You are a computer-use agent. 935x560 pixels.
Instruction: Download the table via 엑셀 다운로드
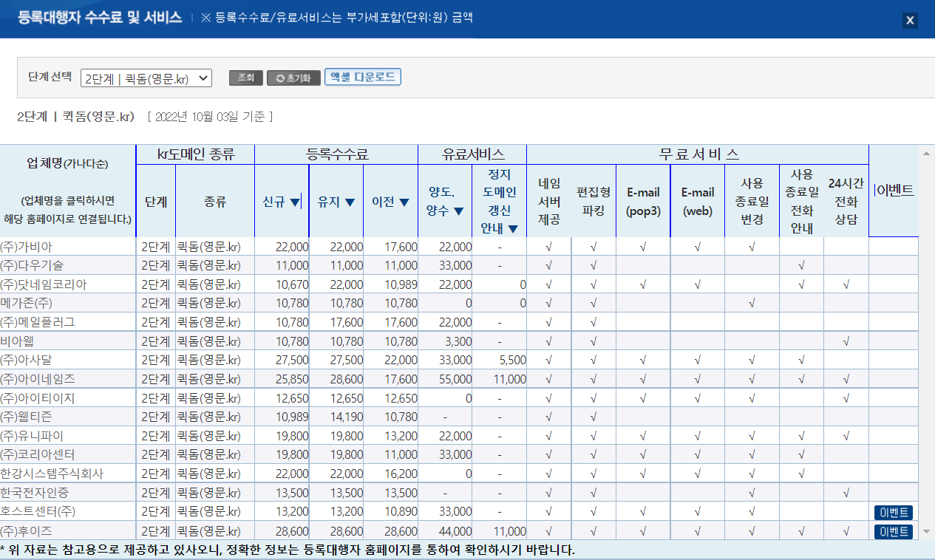click(x=363, y=77)
